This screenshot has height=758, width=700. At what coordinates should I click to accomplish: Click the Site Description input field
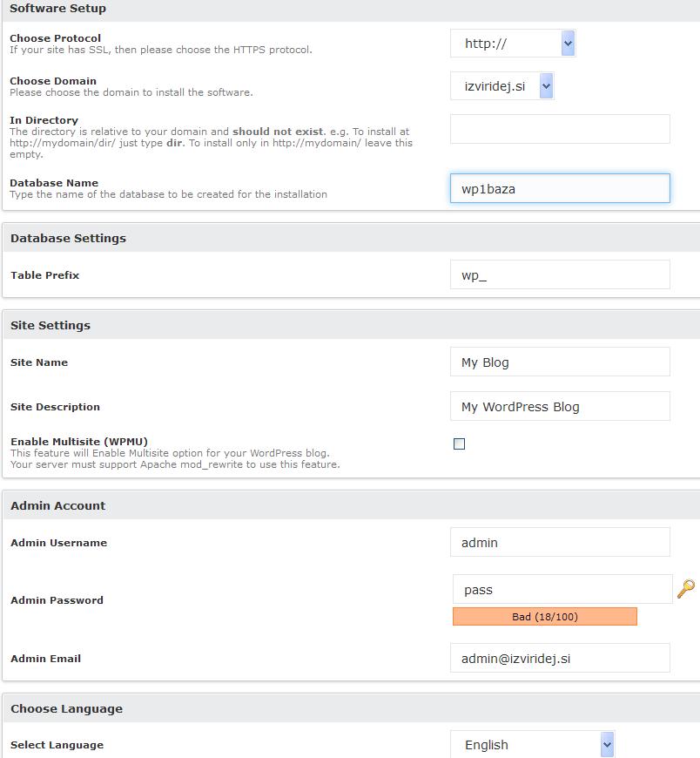560,406
